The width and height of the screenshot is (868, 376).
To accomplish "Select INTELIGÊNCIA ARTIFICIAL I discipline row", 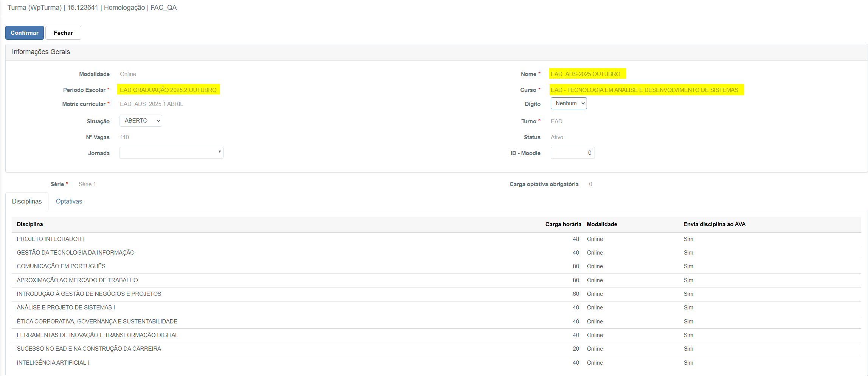I will (x=53, y=363).
